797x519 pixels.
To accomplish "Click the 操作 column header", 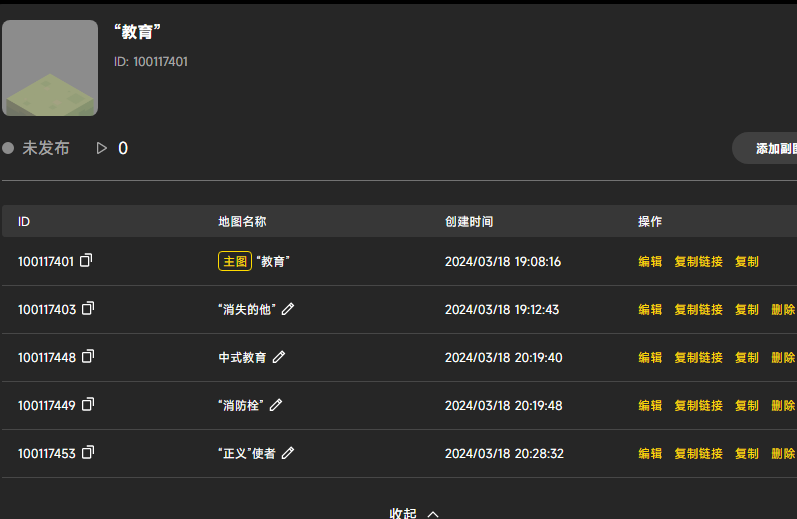I will 650,221.
